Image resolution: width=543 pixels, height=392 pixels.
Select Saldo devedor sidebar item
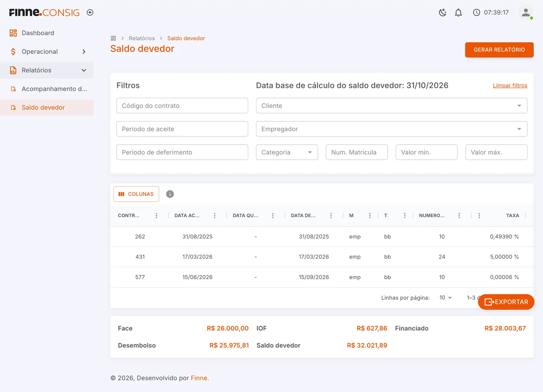(47, 107)
